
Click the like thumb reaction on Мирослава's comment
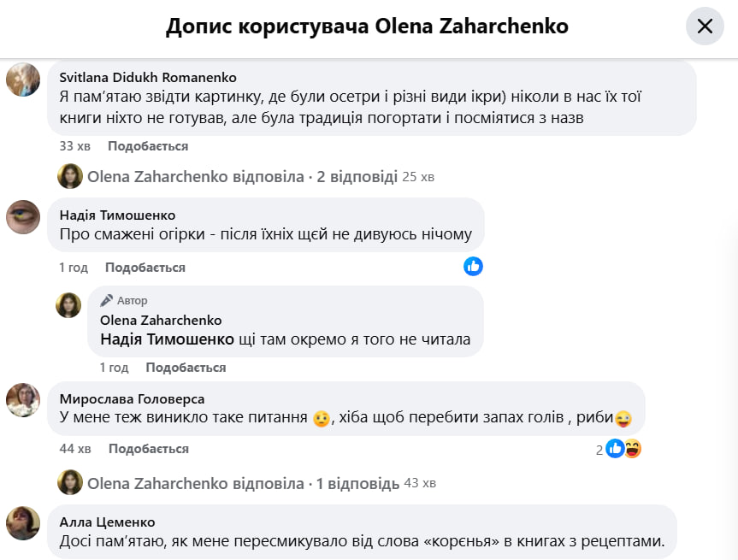point(615,448)
